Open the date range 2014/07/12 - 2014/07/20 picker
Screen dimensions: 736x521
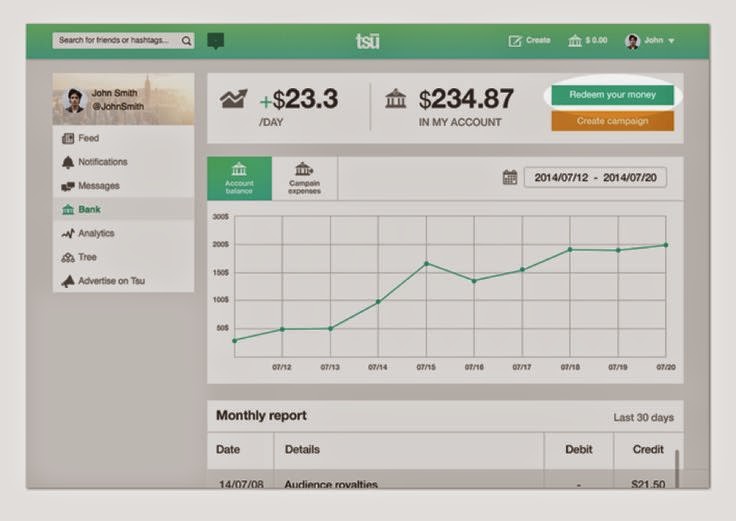click(x=595, y=177)
